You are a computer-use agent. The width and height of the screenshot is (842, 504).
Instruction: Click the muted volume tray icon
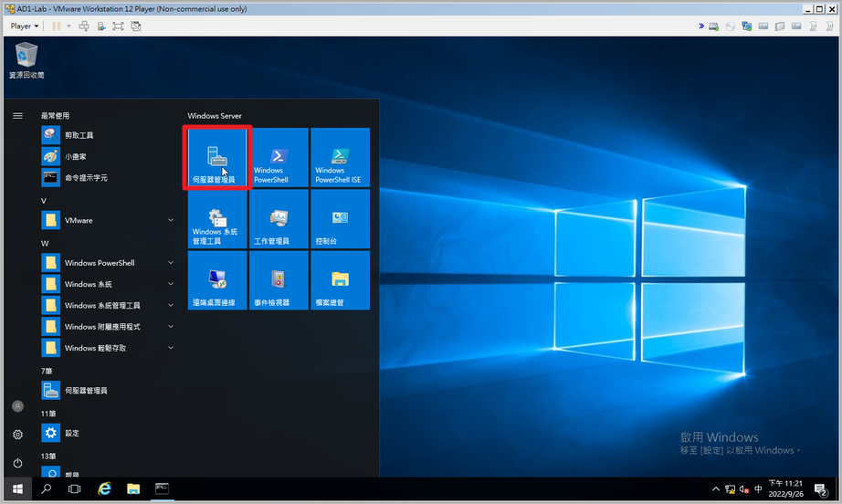(744, 489)
